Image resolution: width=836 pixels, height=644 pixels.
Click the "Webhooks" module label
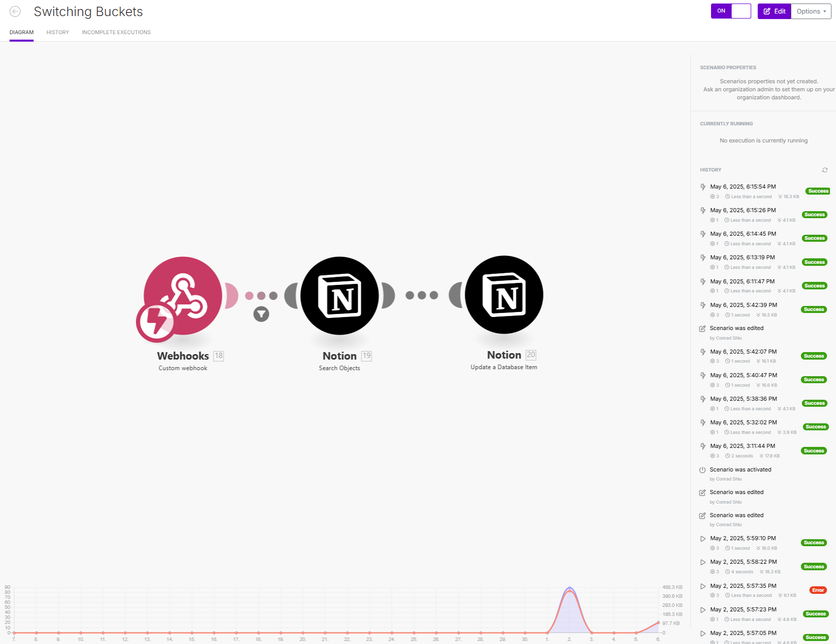coord(183,356)
